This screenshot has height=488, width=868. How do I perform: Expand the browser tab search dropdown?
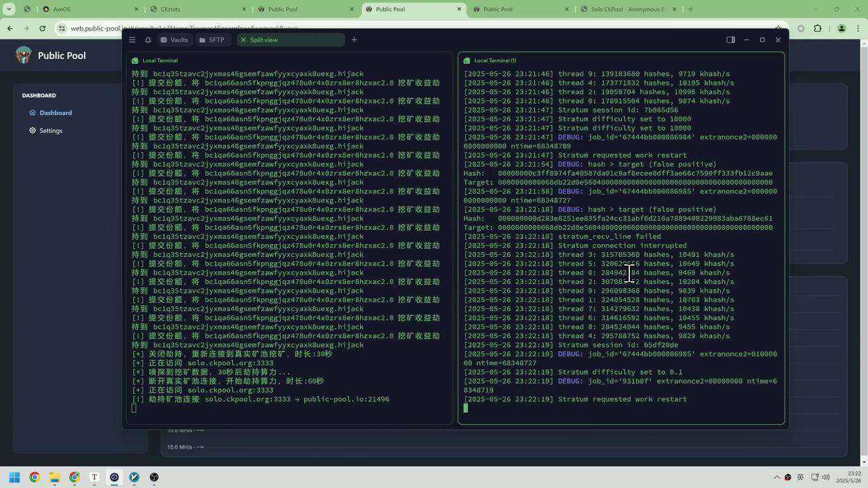pos(9,9)
